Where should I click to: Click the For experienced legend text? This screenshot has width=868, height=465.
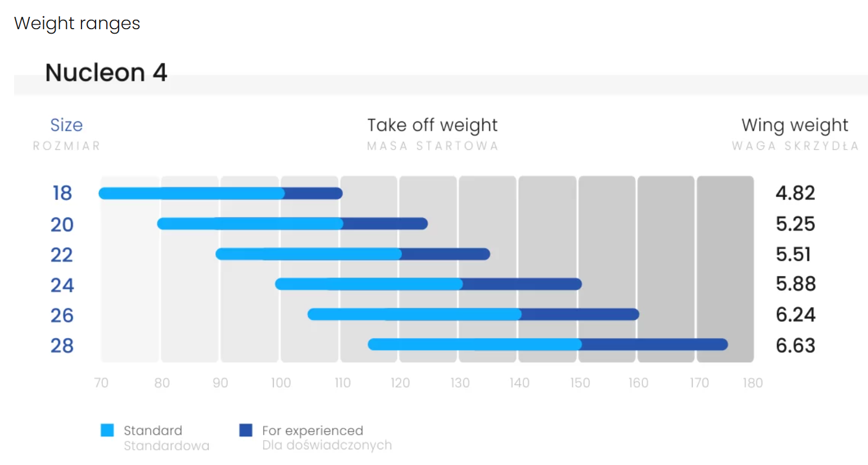[313, 431]
